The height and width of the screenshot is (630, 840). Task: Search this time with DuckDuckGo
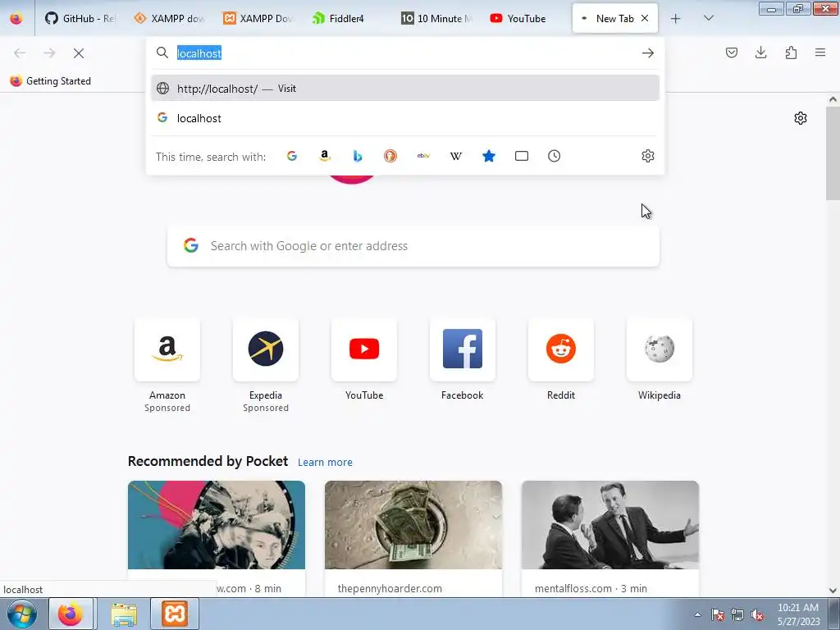click(390, 156)
